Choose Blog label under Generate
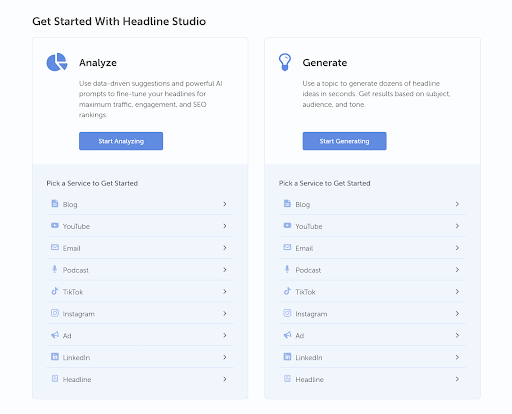 coord(303,205)
